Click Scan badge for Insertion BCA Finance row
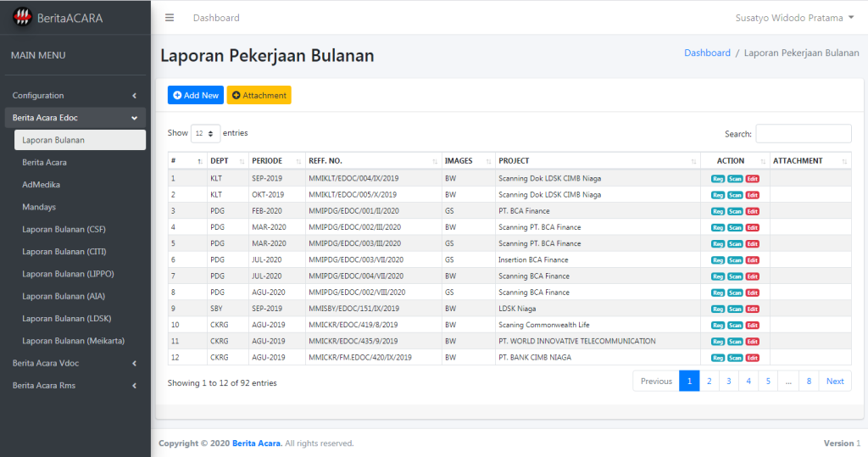 point(735,260)
